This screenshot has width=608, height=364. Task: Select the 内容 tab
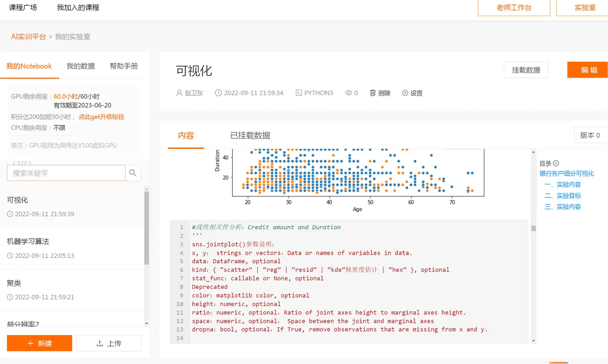coord(186,135)
